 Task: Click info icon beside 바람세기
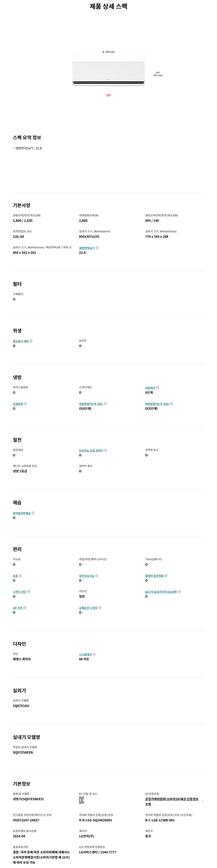pos(157,388)
